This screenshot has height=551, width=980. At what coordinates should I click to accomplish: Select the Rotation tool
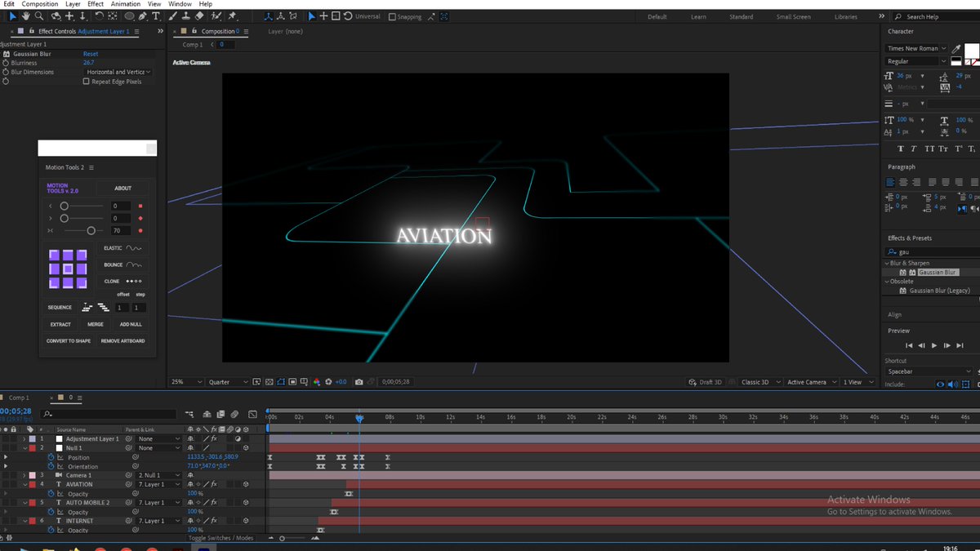click(x=100, y=16)
